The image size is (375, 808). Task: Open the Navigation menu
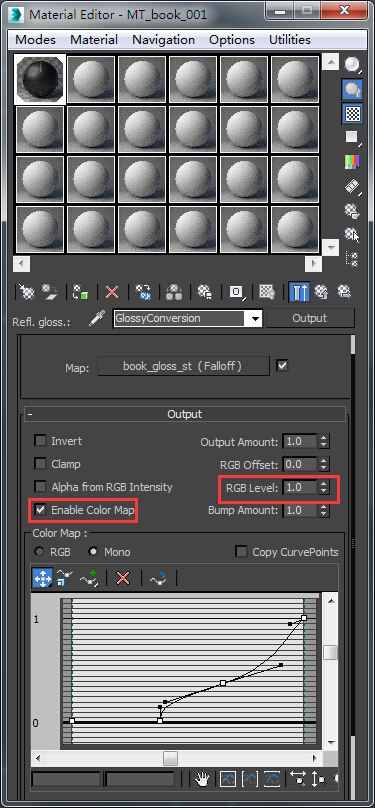(163, 40)
